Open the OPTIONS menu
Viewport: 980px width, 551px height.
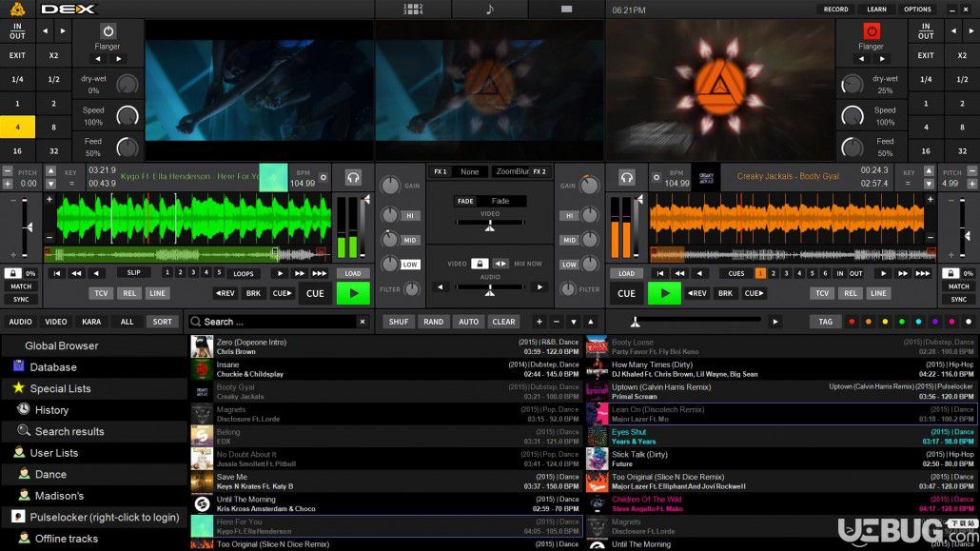(x=917, y=10)
